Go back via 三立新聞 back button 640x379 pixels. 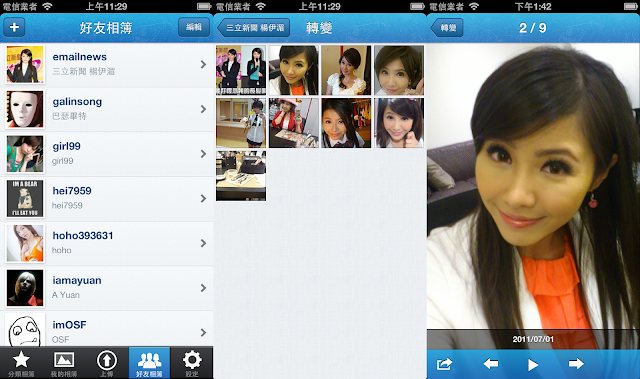(253, 27)
